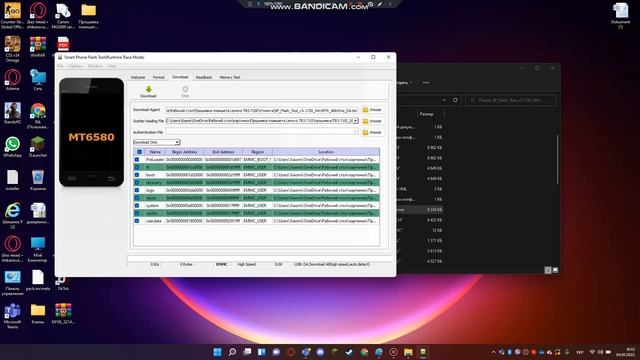Switch to the Format tab

(x=158, y=77)
